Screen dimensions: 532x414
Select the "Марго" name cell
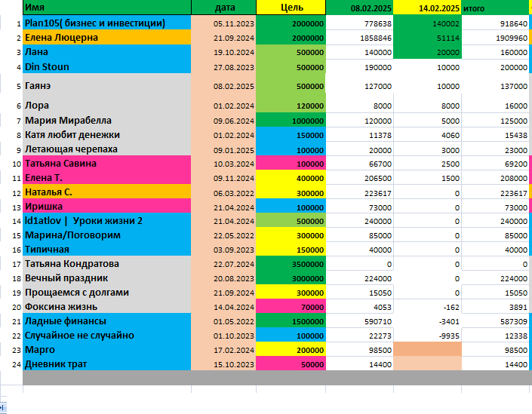click(107, 349)
